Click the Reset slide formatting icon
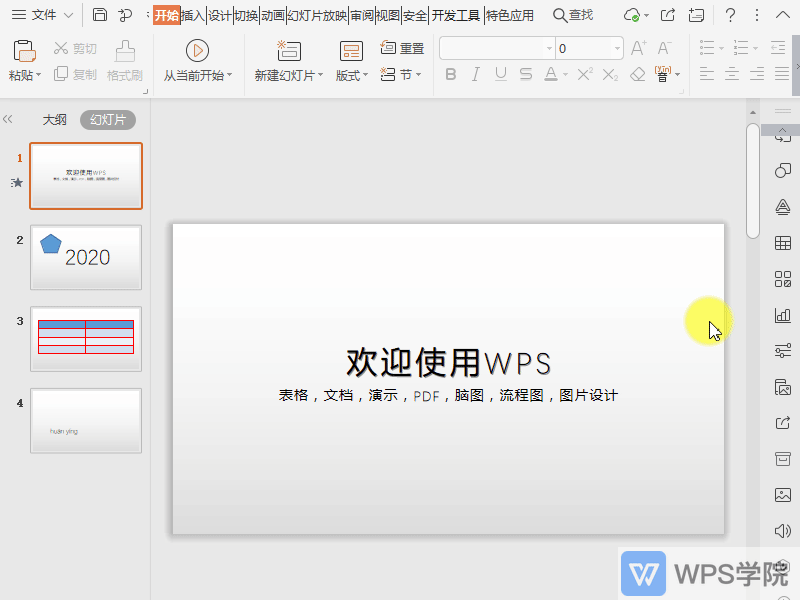 click(390, 47)
